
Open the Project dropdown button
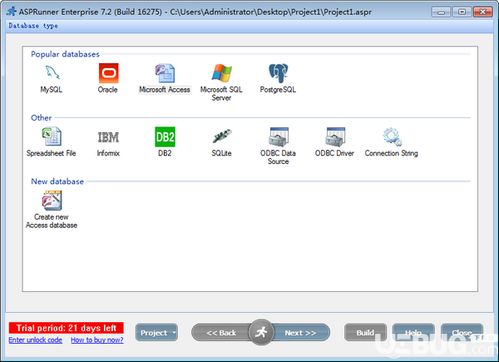click(156, 332)
